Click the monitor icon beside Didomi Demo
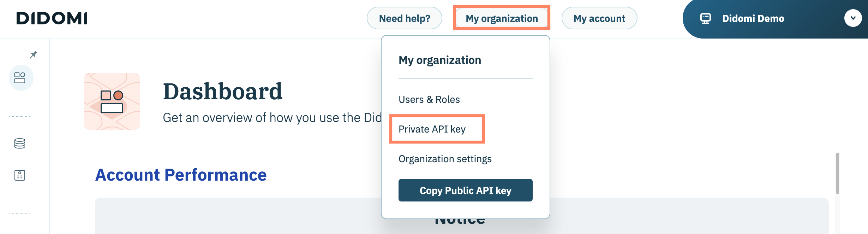 705,18
